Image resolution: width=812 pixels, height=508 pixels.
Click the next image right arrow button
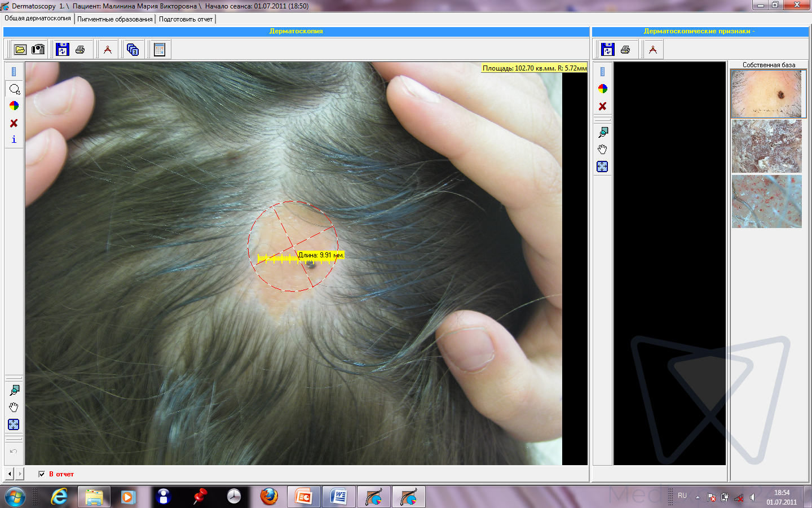click(x=20, y=474)
